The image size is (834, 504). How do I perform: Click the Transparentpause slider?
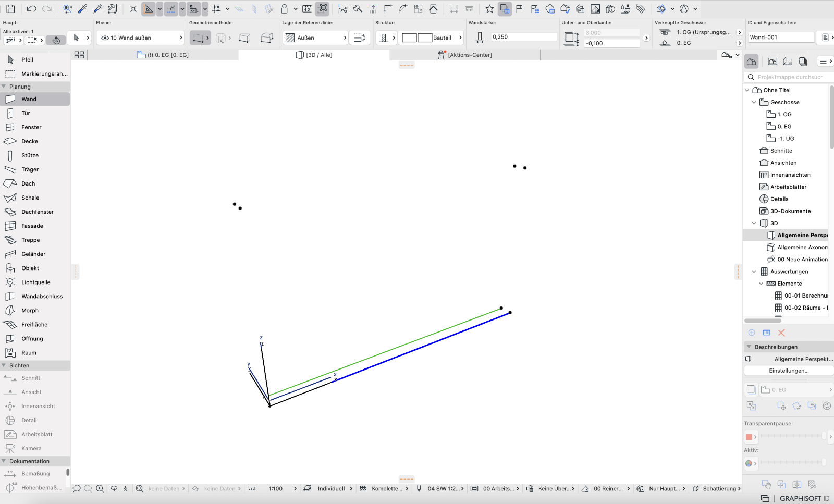tap(792, 436)
